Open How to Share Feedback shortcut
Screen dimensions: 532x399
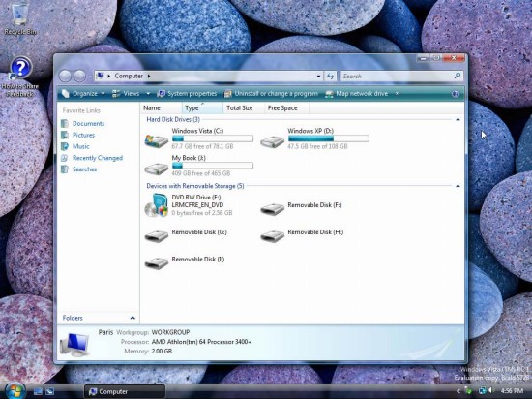(x=20, y=77)
